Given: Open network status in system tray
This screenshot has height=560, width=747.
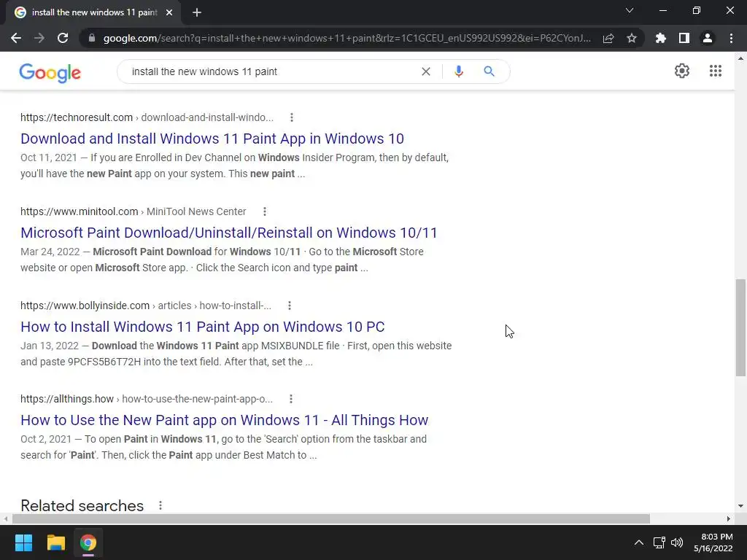Looking at the screenshot, I should click(x=659, y=542).
